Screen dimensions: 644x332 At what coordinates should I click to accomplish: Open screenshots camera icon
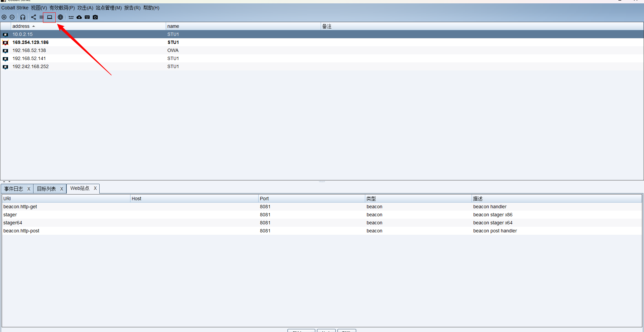(x=95, y=17)
